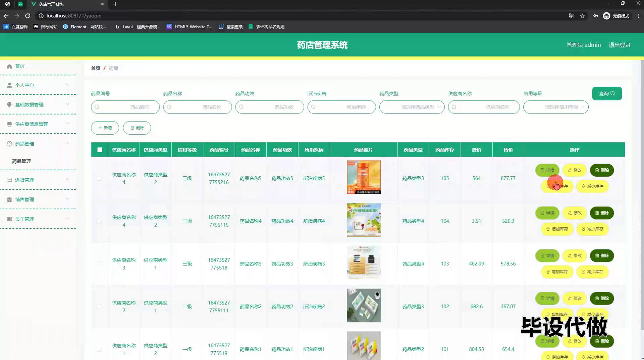Viewport: 644px width, 360px height.
Task: Toggle the select-all checkbox in table header
Action: (x=100, y=150)
